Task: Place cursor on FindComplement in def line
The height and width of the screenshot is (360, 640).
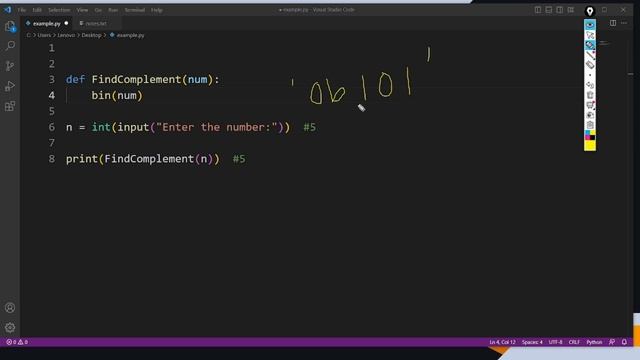Action: click(136, 80)
